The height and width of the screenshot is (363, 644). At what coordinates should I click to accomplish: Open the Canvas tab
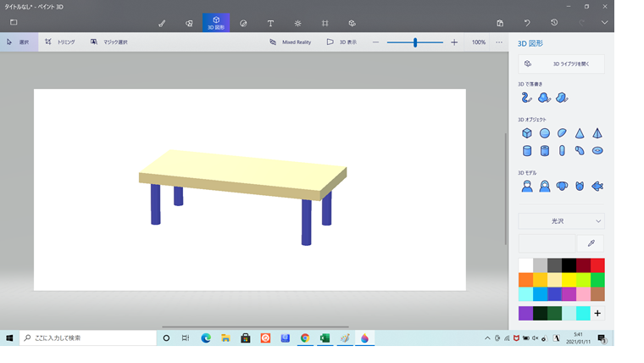(x=325, y=24)
